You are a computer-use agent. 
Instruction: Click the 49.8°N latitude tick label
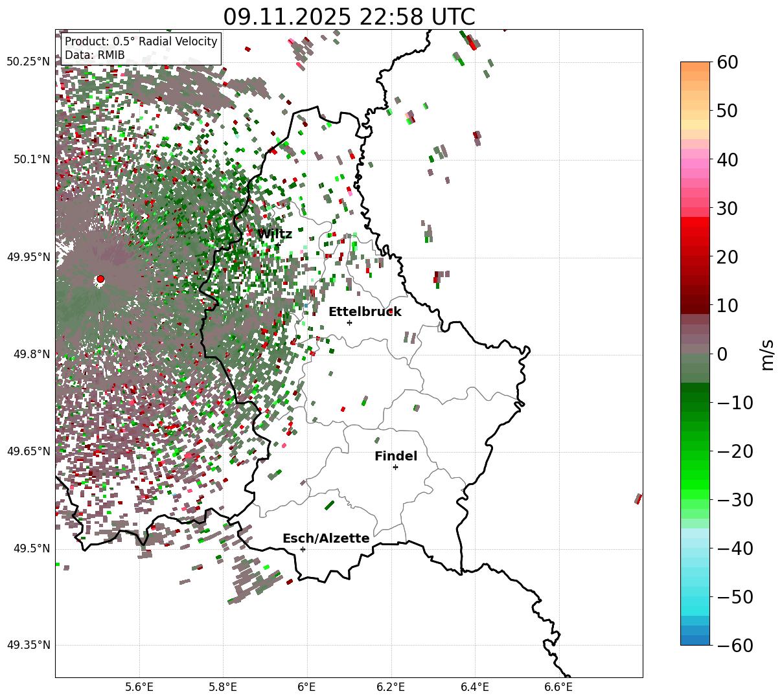point(31,354)
